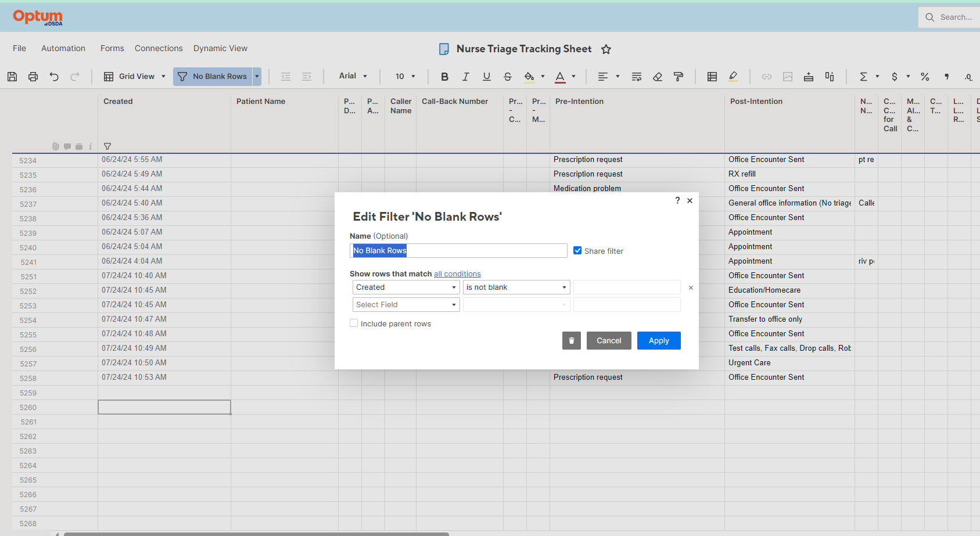Undo the last action
This screenshot has height=536, width=980.
tap(54, 77)
